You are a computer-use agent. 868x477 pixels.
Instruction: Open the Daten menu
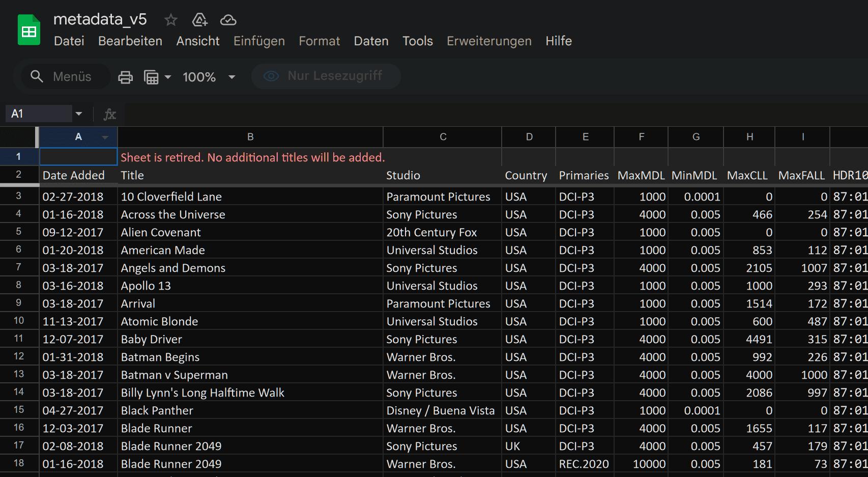(x=371, y=41)
